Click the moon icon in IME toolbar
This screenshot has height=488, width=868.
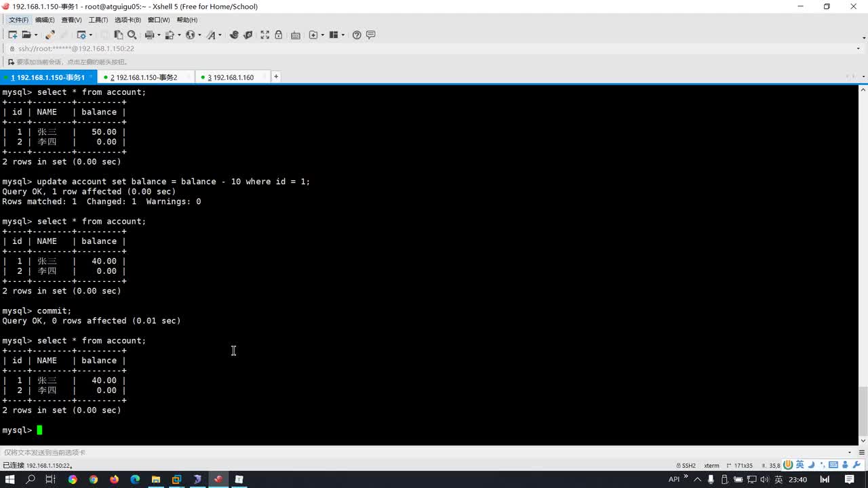pos(811,465)
